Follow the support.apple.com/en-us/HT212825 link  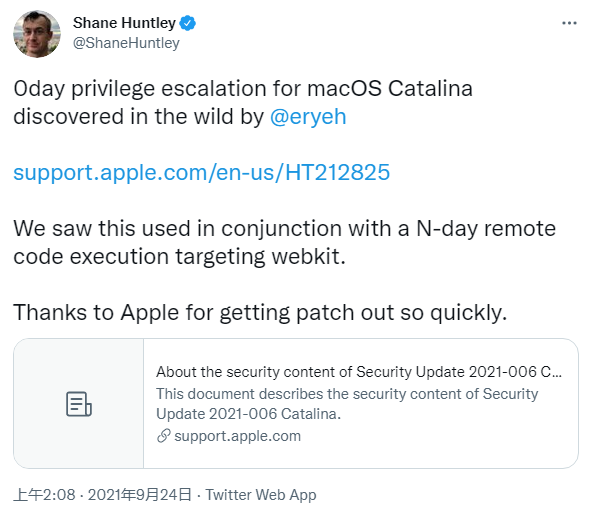pyautogui.click(x=201, y=173)
